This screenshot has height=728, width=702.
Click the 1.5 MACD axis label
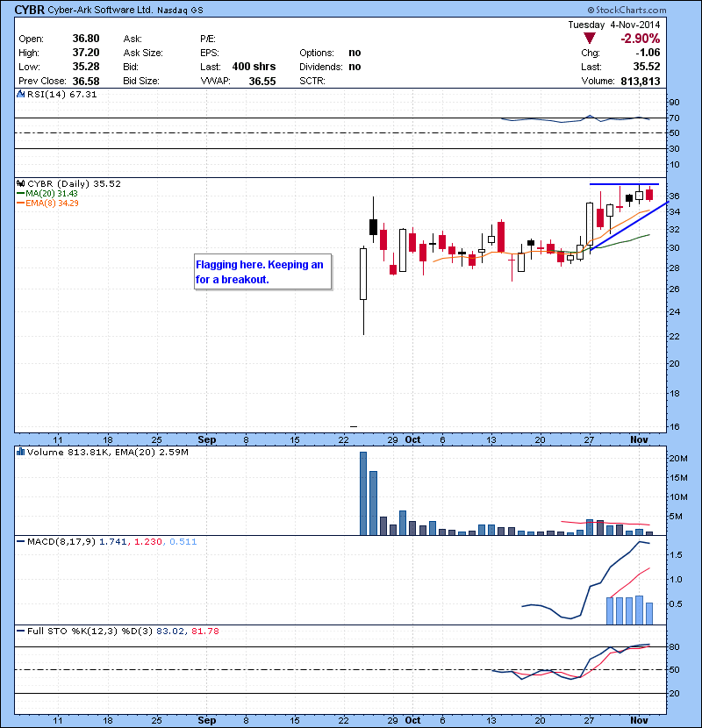676,555
